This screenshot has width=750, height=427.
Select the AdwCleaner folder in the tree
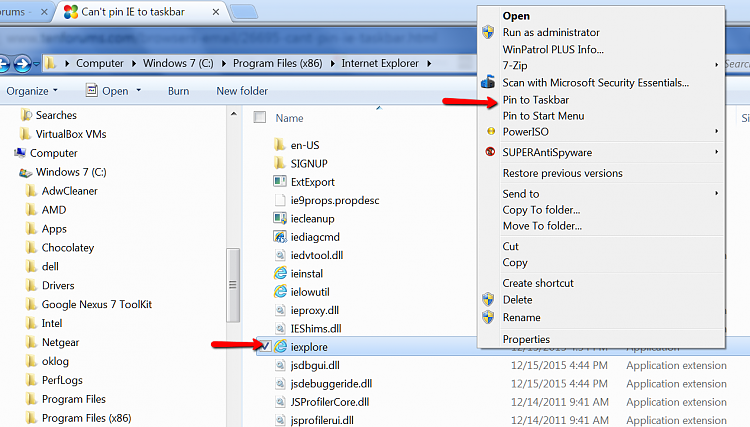click(x=69, y=191)
